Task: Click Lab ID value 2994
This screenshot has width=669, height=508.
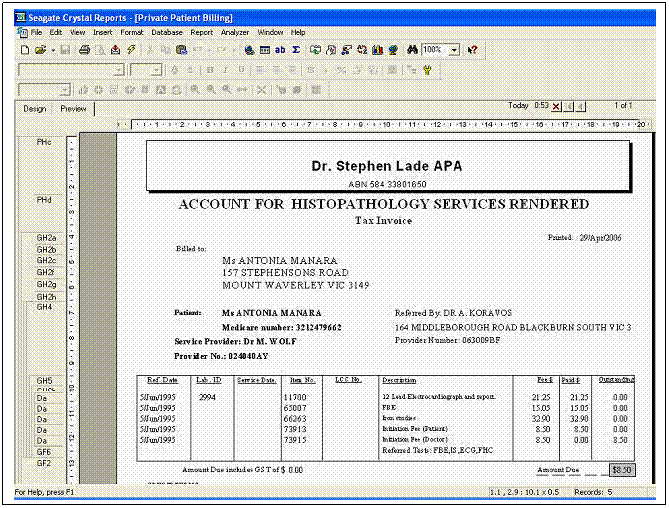Action: tap(207, 398)
